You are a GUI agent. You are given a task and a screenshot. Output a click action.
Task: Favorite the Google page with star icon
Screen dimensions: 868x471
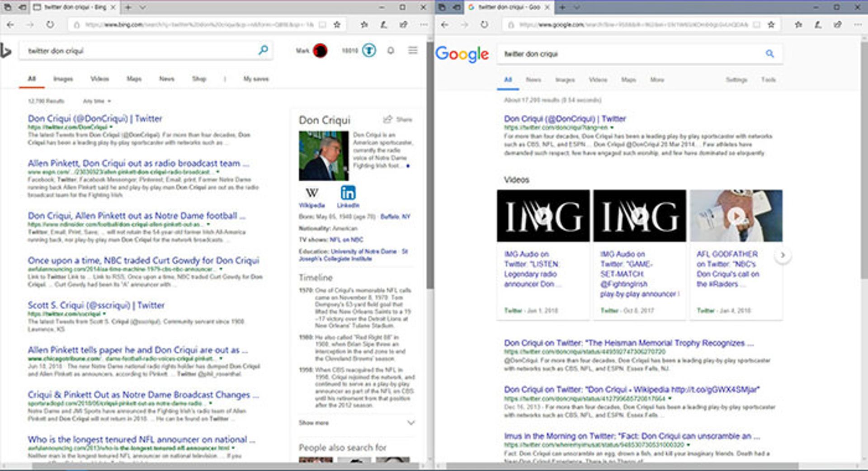click(x=771, y=25)
